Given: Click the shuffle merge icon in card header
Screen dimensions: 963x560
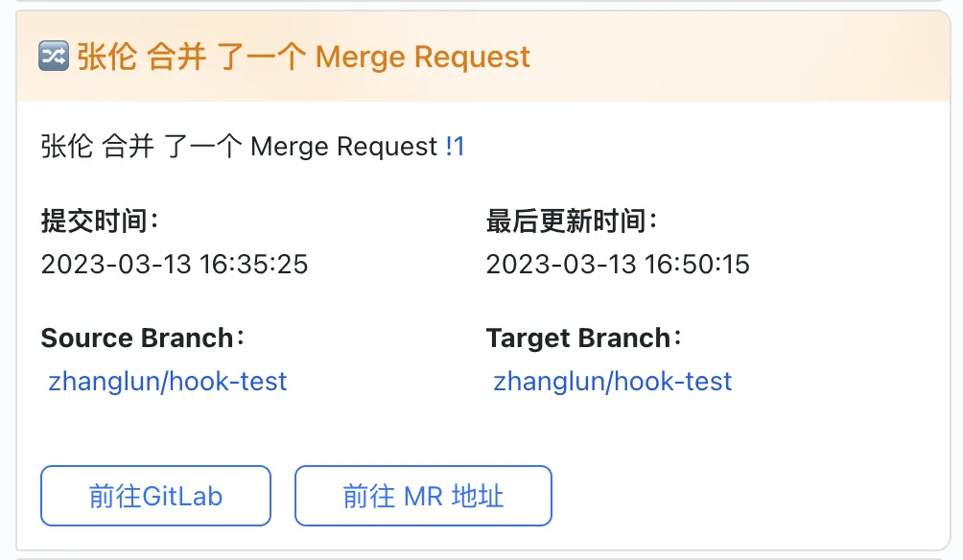Looking at the screenshot, I should (x=53, y=57).
